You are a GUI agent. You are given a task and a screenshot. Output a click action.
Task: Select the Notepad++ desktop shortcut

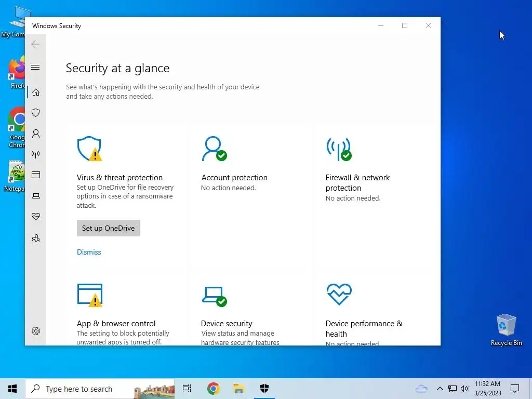pyautogui.click(x=16, y=176)
